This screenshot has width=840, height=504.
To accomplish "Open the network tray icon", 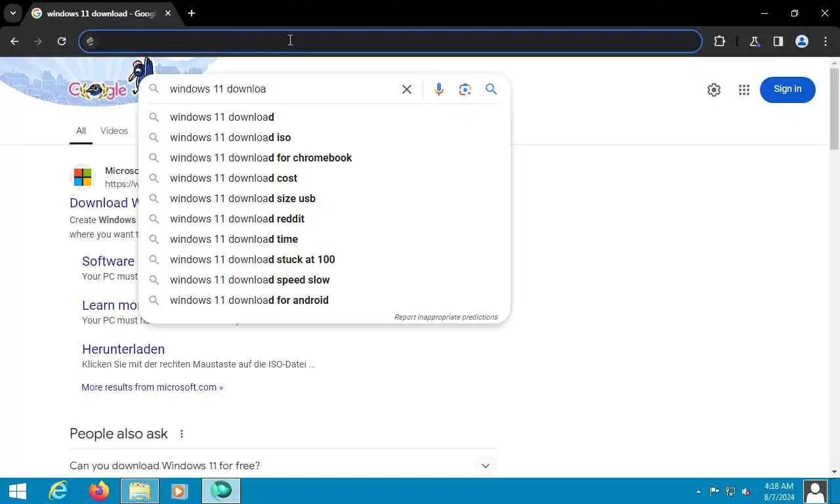I will [x=730, y=491].
